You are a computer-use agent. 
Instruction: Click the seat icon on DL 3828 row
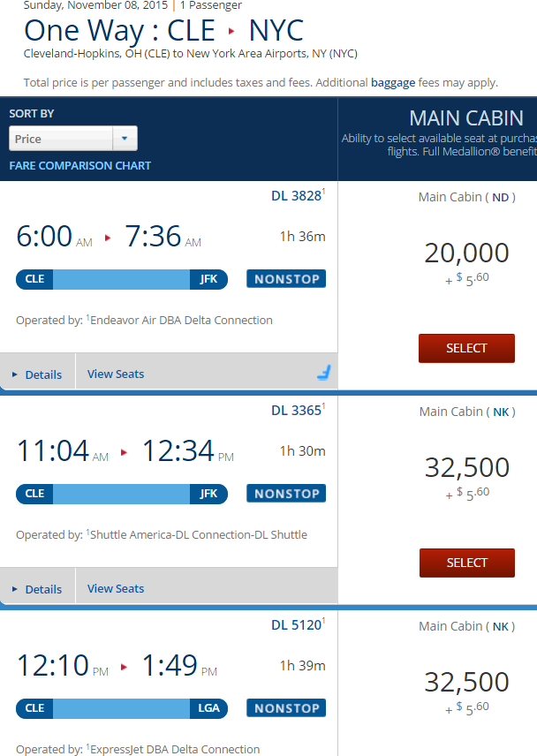pyautogui.click(x=324, y=373)
